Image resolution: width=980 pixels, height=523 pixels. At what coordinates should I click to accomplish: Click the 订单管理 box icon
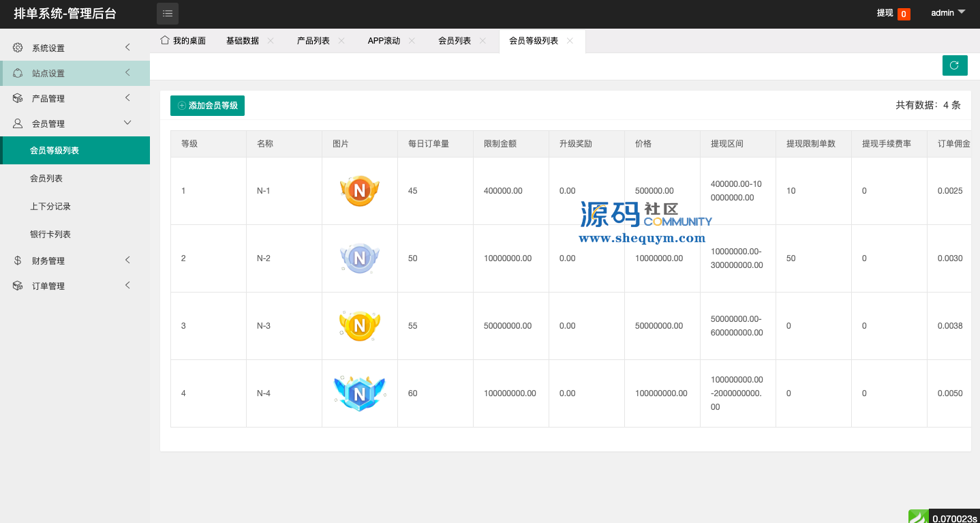click(18, 286)
